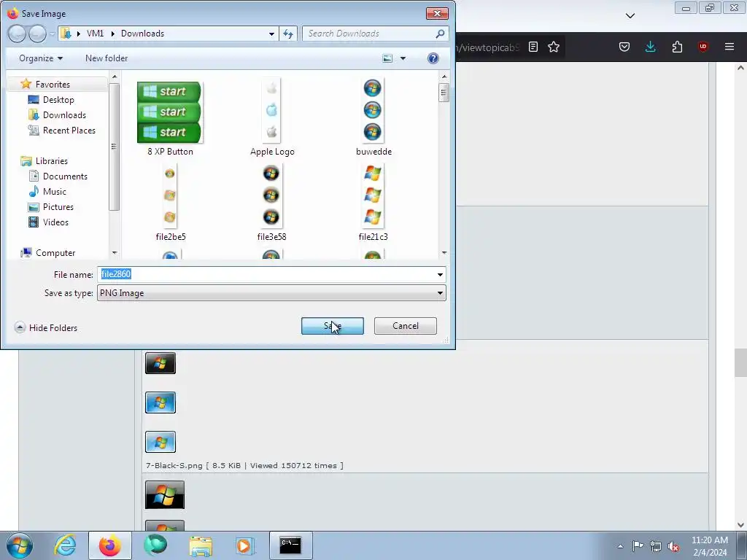Cancel the Save Image dialog
Viewport: 747px width, 560px height.
[406, 326]
